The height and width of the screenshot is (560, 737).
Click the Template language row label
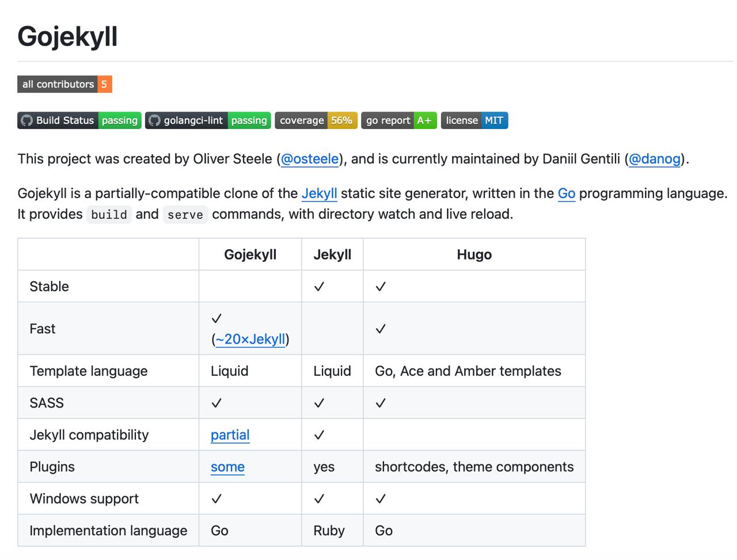click(x=89, y=371)
